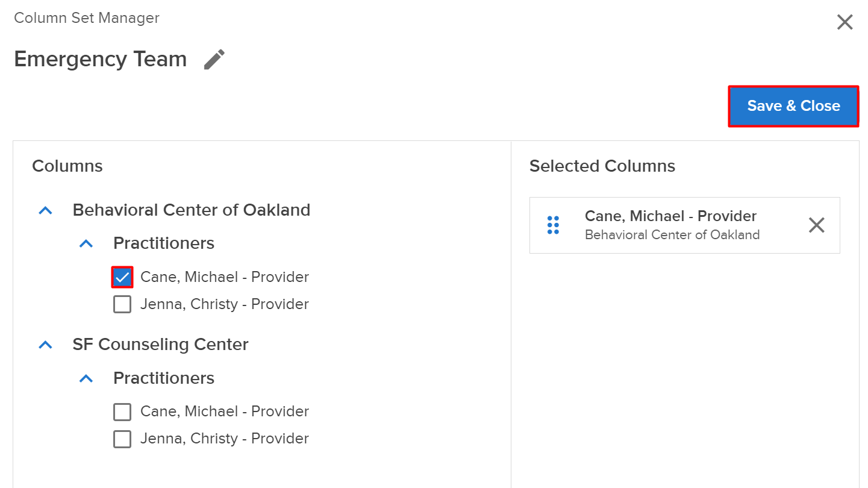868x488 pixels.
Task: Select the SF Counseling Center heading
Action: [160, 345]
